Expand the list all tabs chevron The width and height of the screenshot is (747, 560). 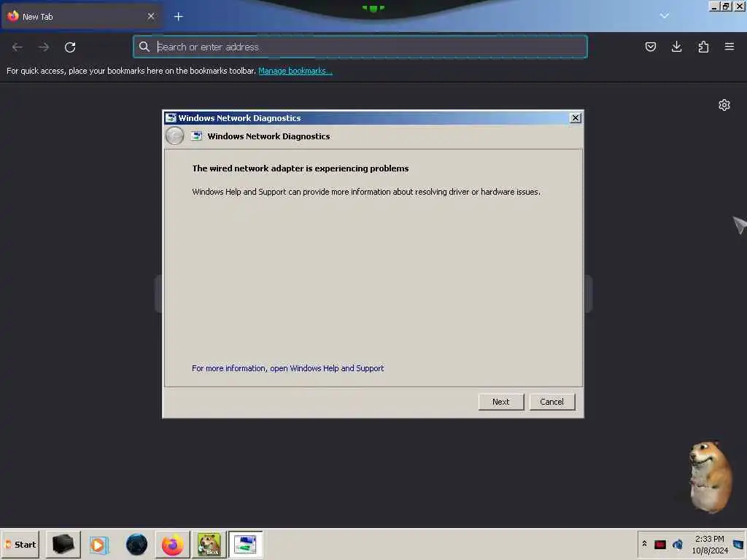664,16
